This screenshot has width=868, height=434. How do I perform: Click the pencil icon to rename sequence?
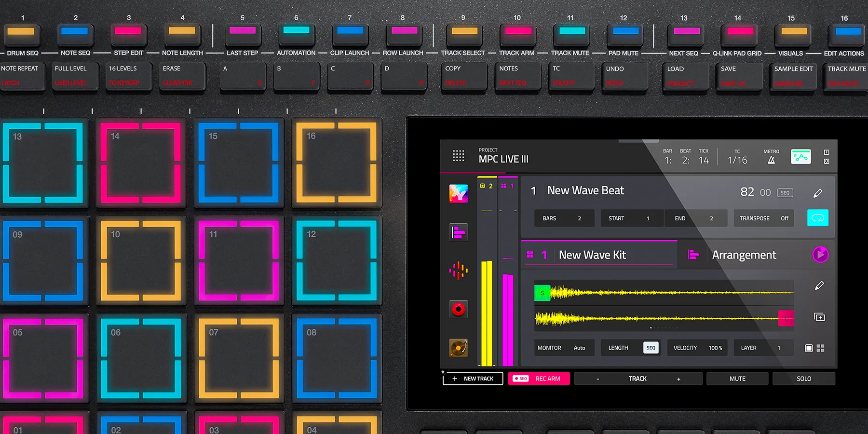[x=817, y=192]
